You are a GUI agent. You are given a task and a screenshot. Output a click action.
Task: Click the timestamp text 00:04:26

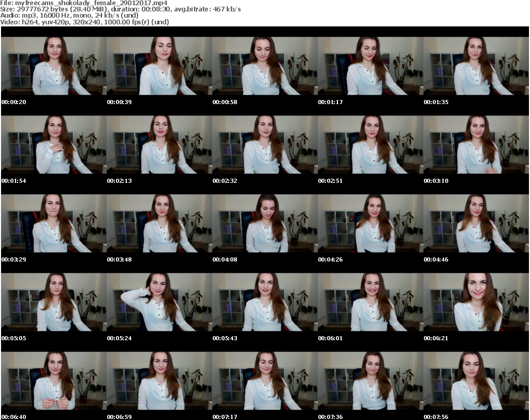pyautogui.click(x=330, y=259)
